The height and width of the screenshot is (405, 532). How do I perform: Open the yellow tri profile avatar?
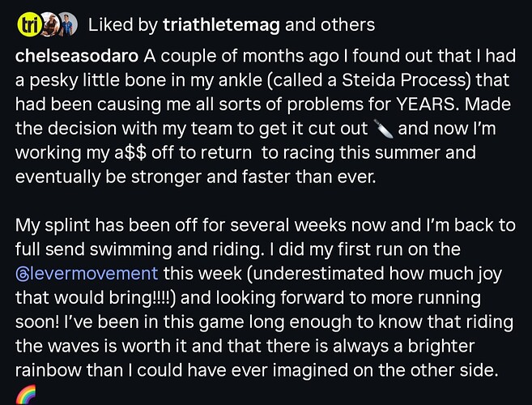tap(29, 24)
